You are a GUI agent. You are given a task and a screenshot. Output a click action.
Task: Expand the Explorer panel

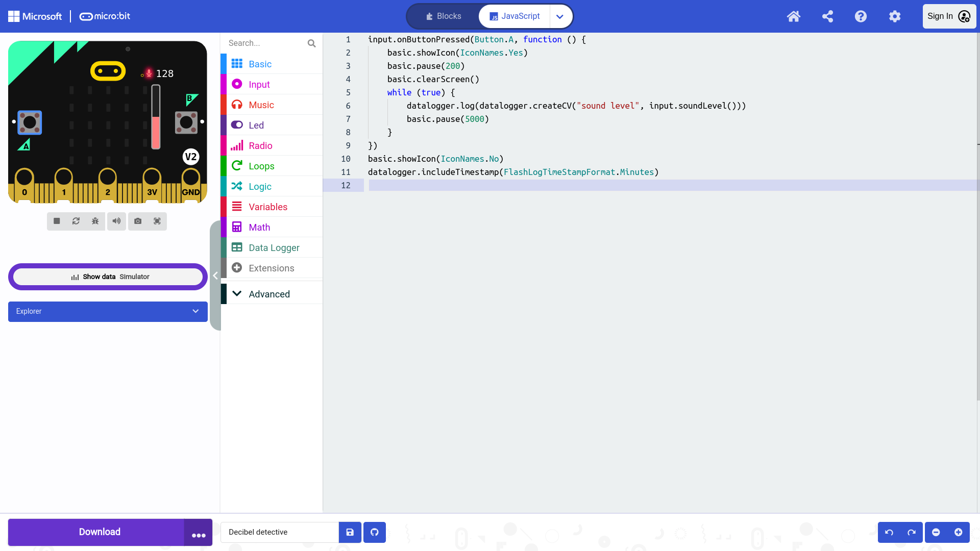coord(108,311)
